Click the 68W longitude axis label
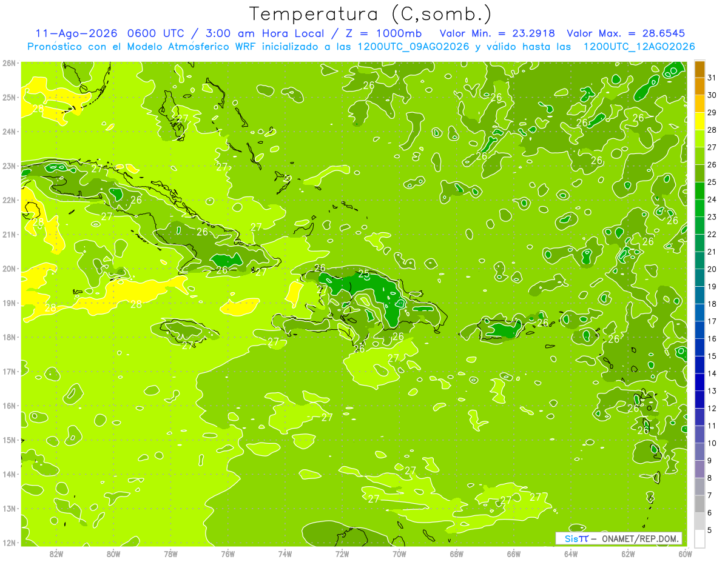This screenshot has width=728, height=562. coord(457,553)
